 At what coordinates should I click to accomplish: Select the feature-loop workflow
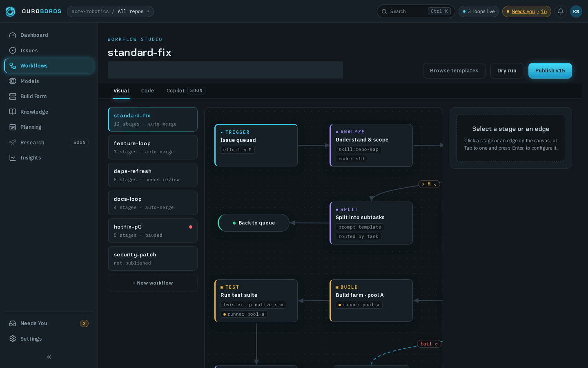tap(153, 147)
